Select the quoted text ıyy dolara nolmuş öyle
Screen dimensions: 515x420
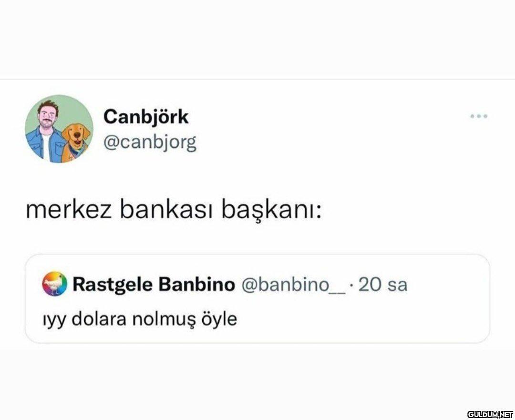pos(140,319)
